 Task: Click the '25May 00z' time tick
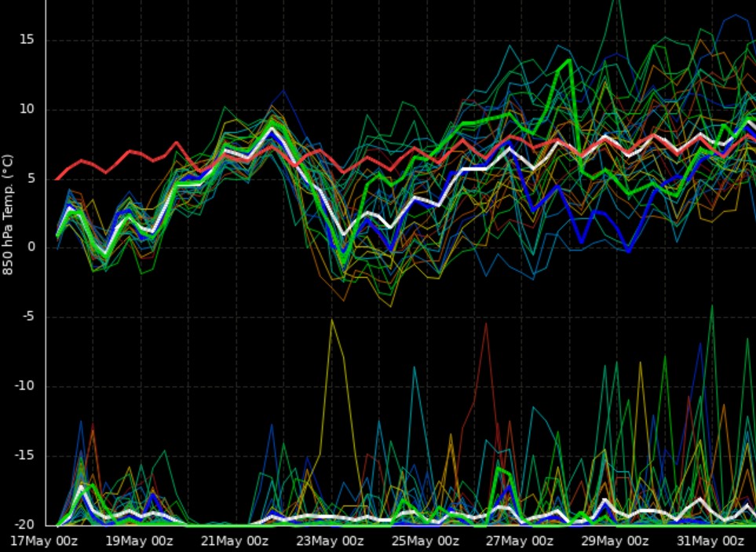(x=425, y=541)
